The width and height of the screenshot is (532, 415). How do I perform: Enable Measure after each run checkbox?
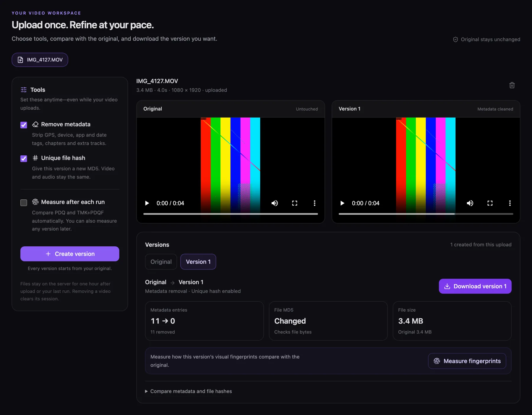click(24, 203)
